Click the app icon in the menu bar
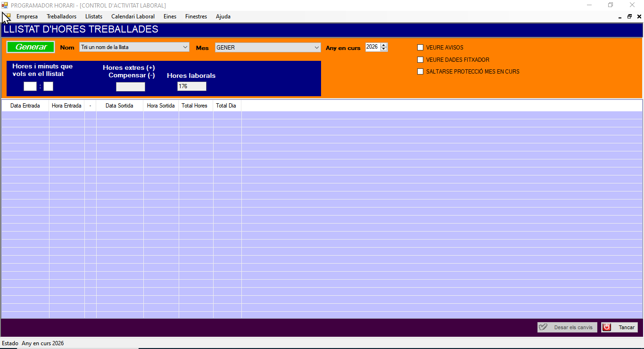The width and height of the screenshot is (644, 349). pyautogui.click(x=7, y=17)
